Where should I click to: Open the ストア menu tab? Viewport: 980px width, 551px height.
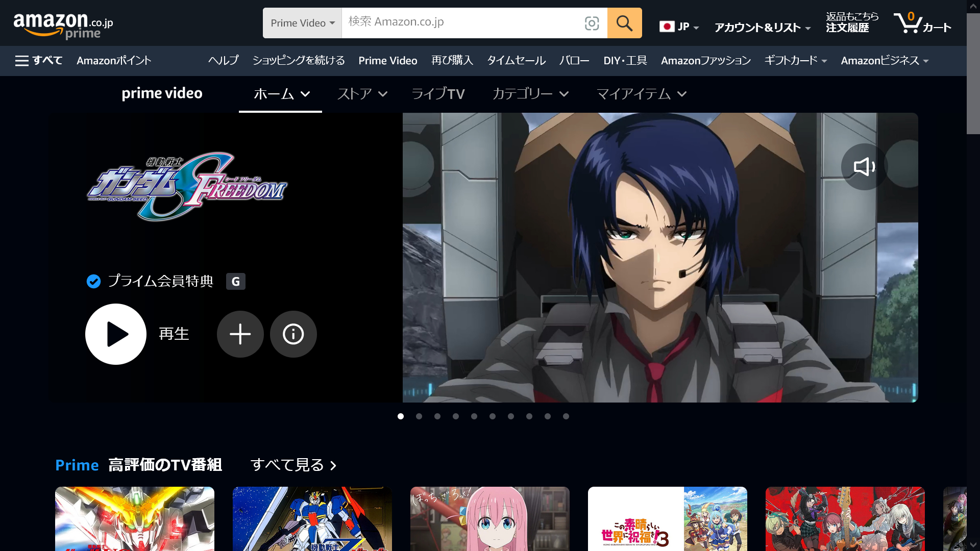point(362,94)
